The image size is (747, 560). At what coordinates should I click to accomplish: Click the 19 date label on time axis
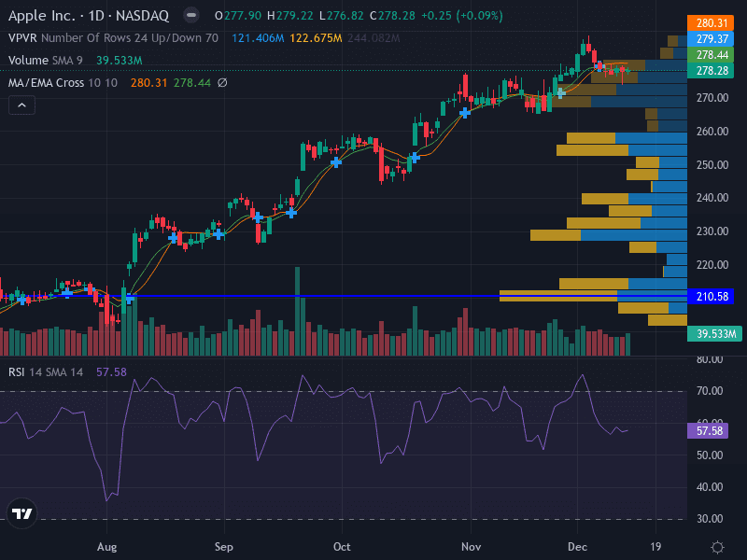[656, 547]
